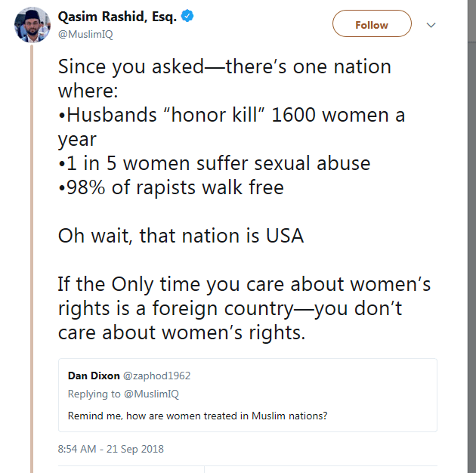This screenshot has height=473, width=476.
Task: Click the verified badge beside Qasim Rashid
Action: 187,17
